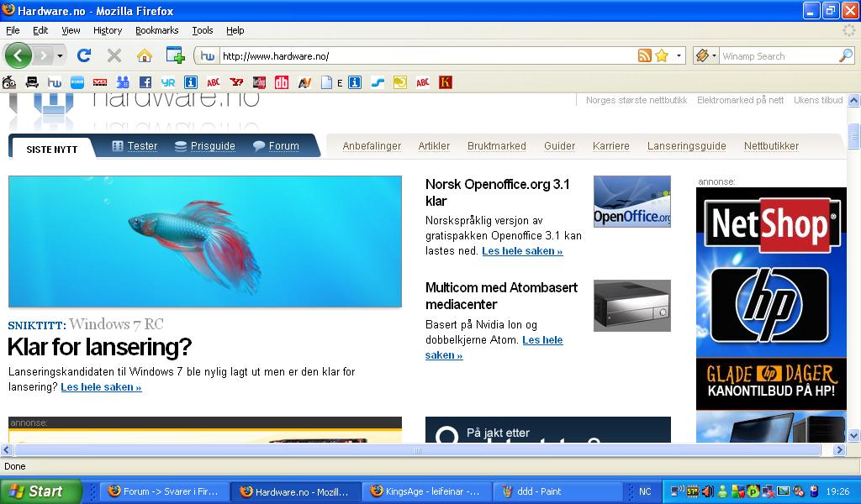
Task: Open the back/forward history dropdown arrow
Action: click(60, 55)
